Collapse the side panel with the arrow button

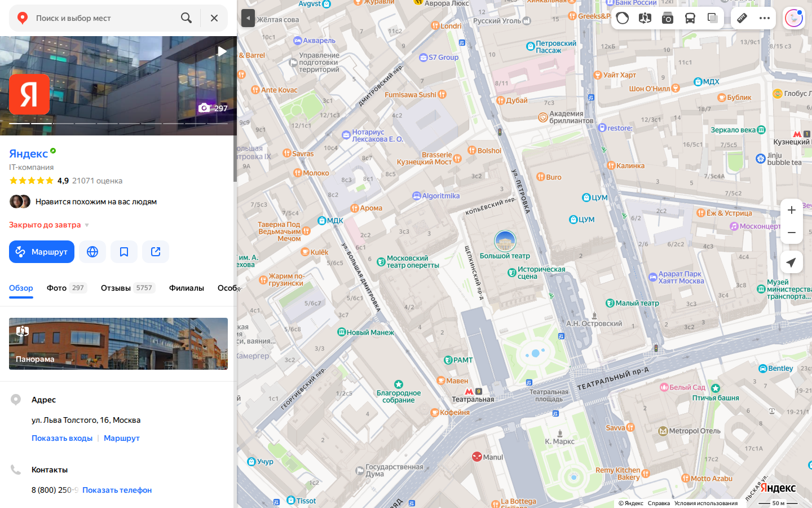click(248, 18)
